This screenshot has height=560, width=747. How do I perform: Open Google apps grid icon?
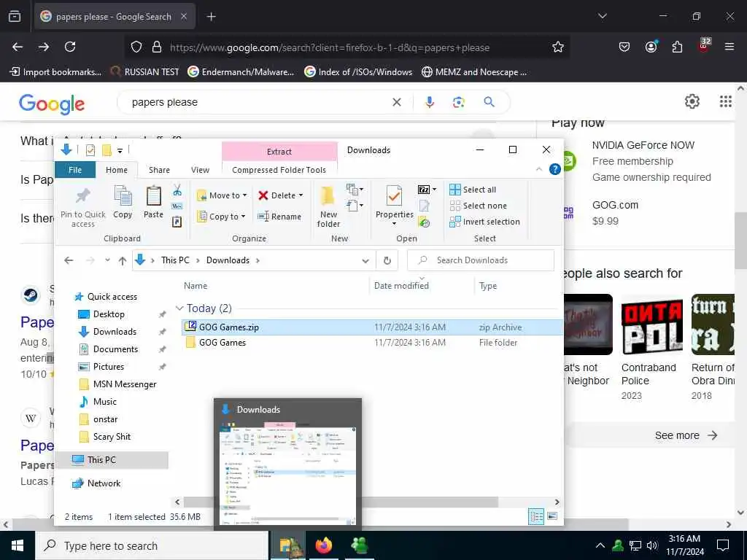725,101
